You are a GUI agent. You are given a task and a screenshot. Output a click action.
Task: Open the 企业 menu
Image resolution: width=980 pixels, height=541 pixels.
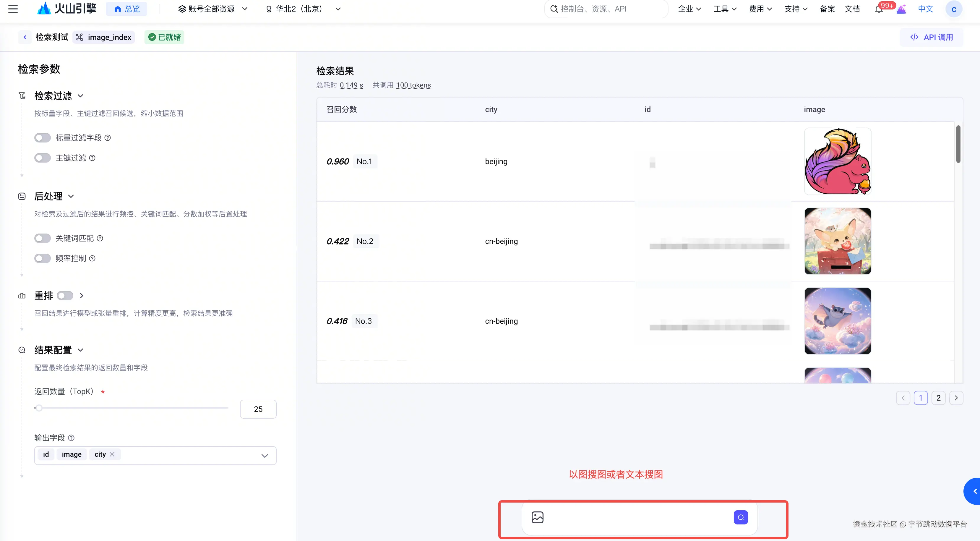point(689,9)
